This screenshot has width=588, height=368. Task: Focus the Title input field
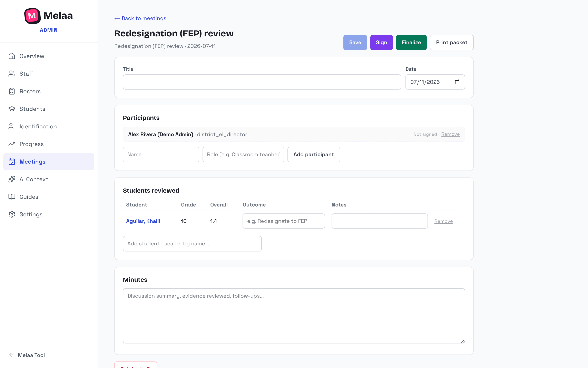point(262,82)
